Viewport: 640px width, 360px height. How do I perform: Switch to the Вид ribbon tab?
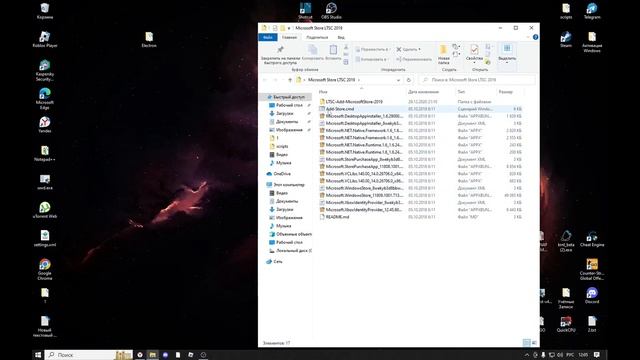[341, 37]
